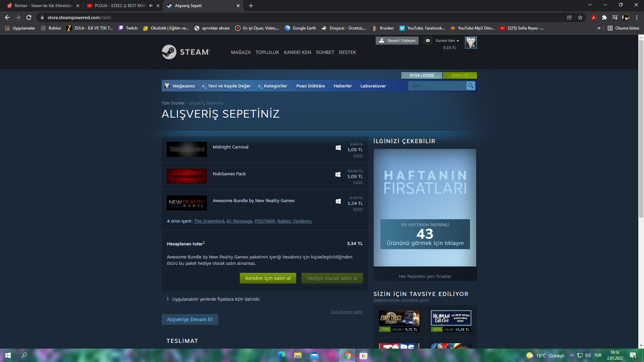Image resolution: width=644 pixels, height=362 pixels.
Task: Open Microsoft Edge from the taskbar
Action: point(281,355)
